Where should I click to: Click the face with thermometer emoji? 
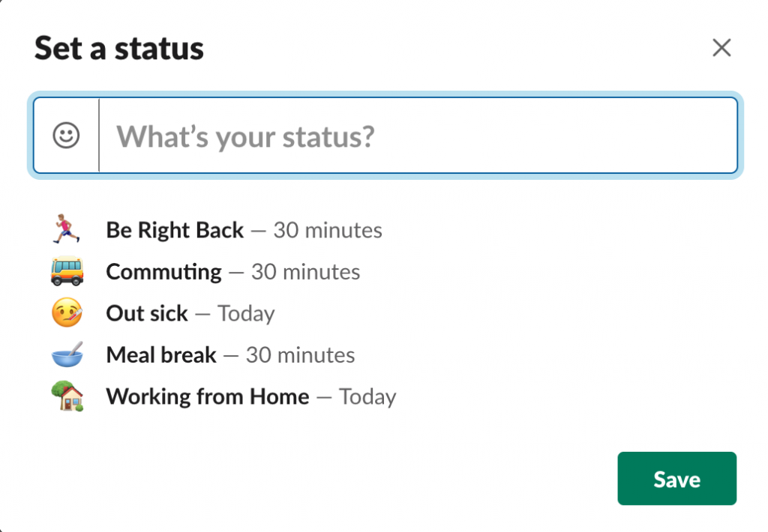point(68,313)
